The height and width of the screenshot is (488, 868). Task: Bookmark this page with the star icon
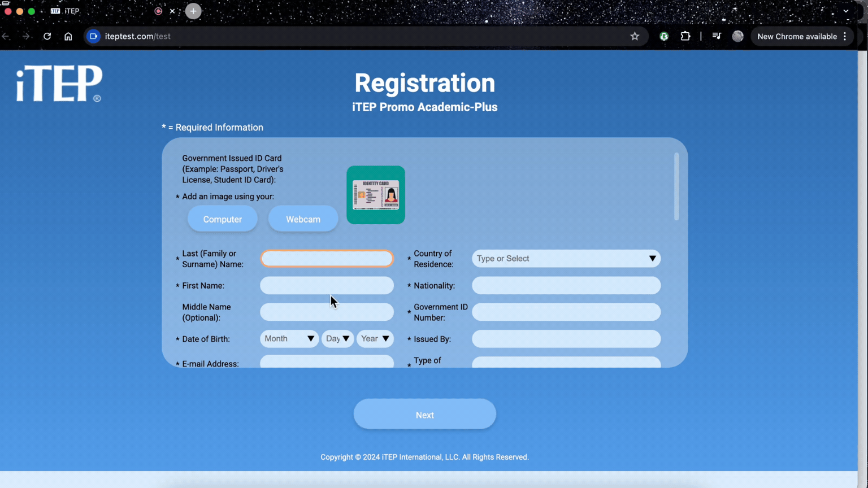(635, 36)
